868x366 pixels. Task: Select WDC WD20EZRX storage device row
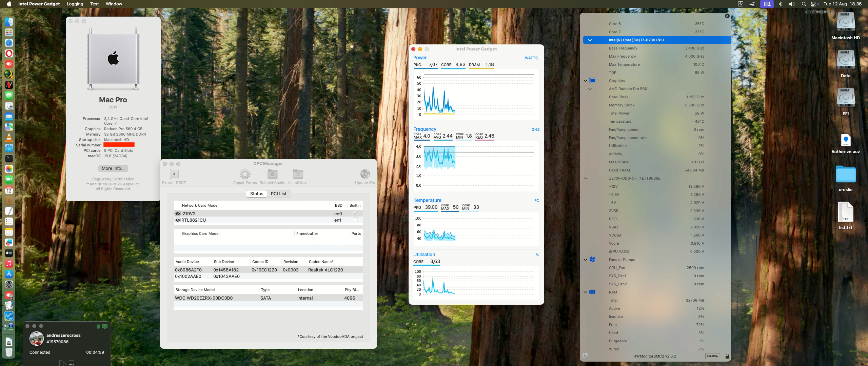268,298
